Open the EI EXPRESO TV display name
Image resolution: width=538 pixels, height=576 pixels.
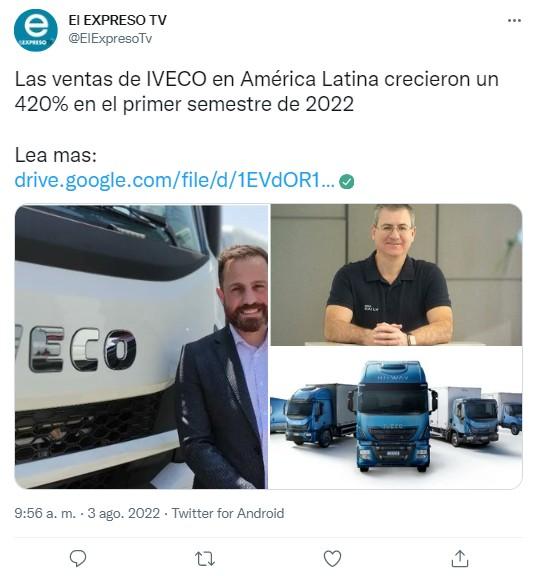118,20
